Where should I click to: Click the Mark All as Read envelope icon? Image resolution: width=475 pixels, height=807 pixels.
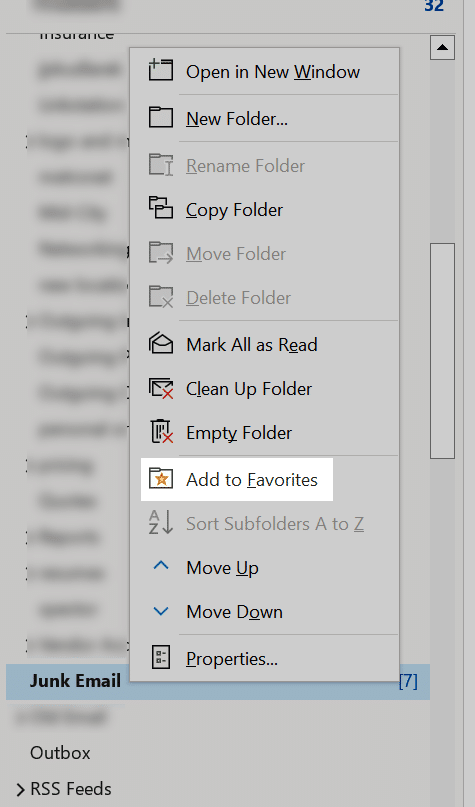click(161, 343)
